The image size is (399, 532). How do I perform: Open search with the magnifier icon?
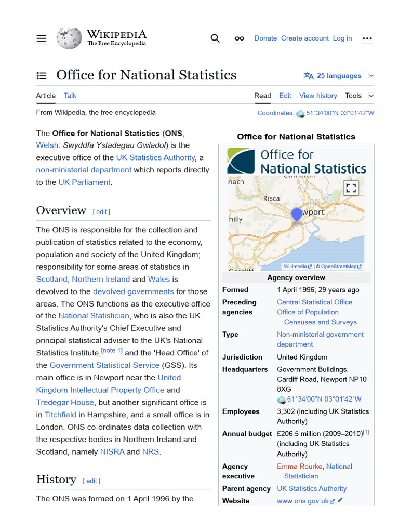click(x=215, y=38)
